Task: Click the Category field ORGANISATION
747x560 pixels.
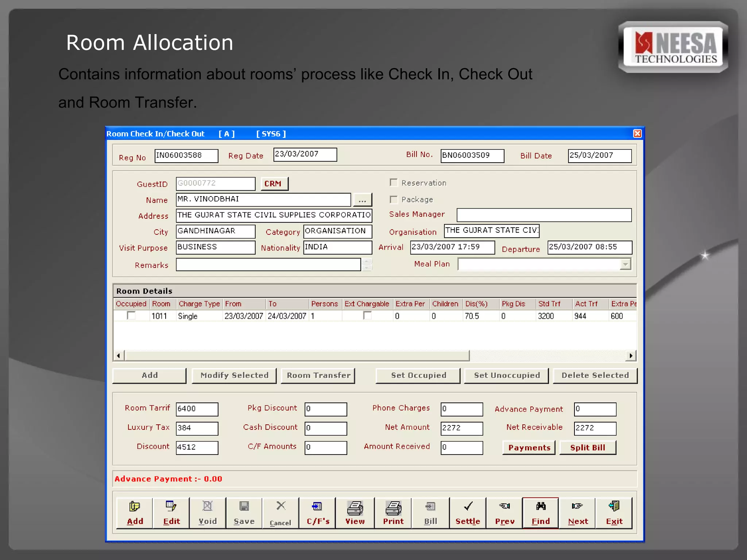Action: tap(338, 231)
